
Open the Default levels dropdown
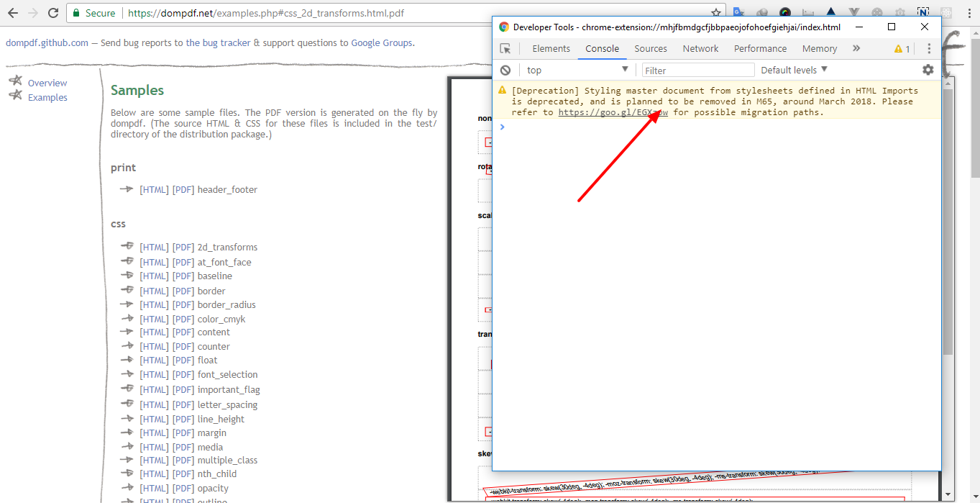click(x=792, y=70)
